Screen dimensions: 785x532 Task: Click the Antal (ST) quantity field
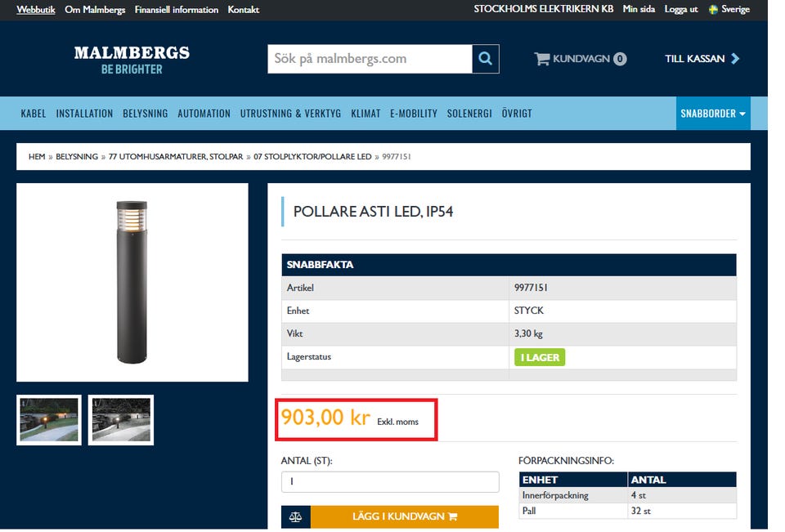[x=390, y=481]
